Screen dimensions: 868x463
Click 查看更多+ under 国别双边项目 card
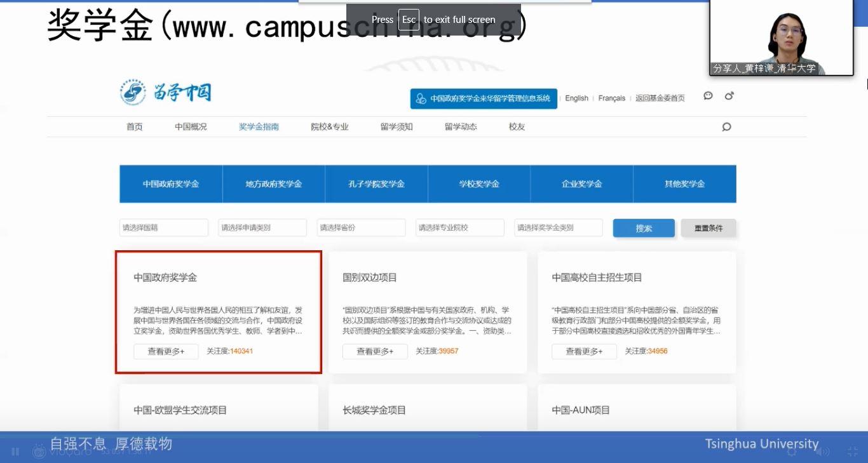point(375,351)
